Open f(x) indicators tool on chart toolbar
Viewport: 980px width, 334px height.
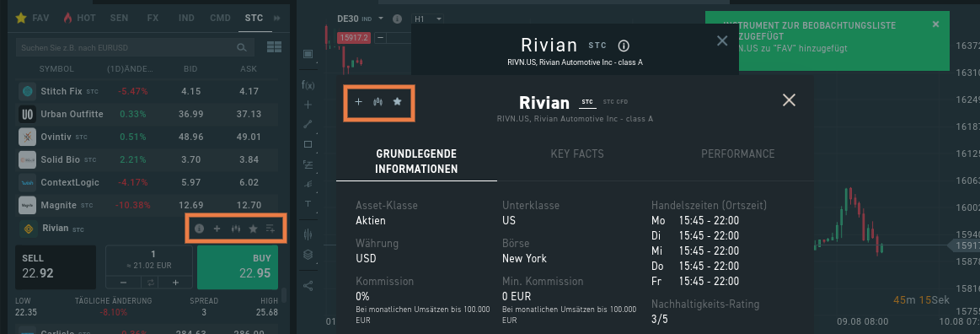coord(308,84)
